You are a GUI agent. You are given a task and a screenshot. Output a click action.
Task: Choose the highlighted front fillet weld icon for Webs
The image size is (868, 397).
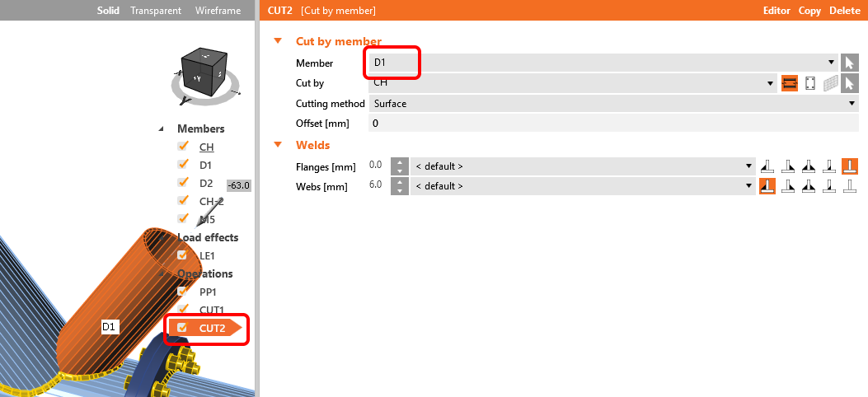point(767,186)
